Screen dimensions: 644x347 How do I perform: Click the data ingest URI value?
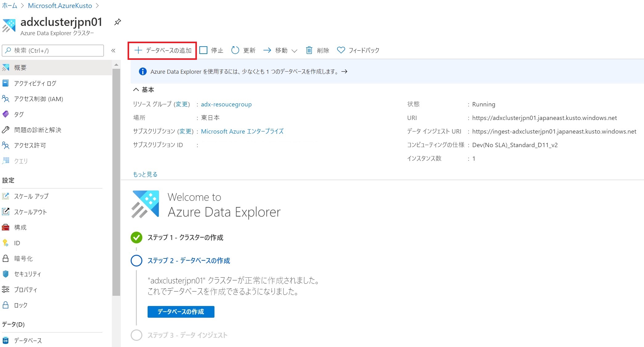point(554,131)
